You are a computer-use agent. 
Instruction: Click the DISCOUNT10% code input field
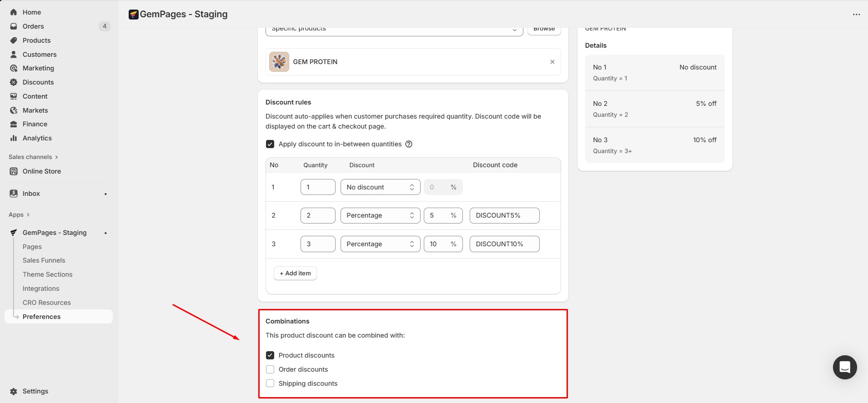[x=504, y=244]
